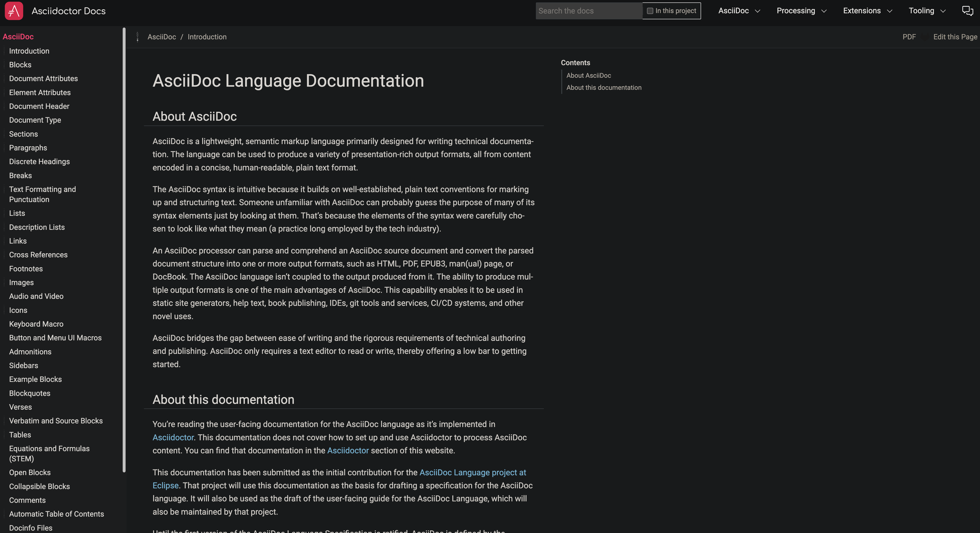Go to Admonitions

tap(30, 352)
